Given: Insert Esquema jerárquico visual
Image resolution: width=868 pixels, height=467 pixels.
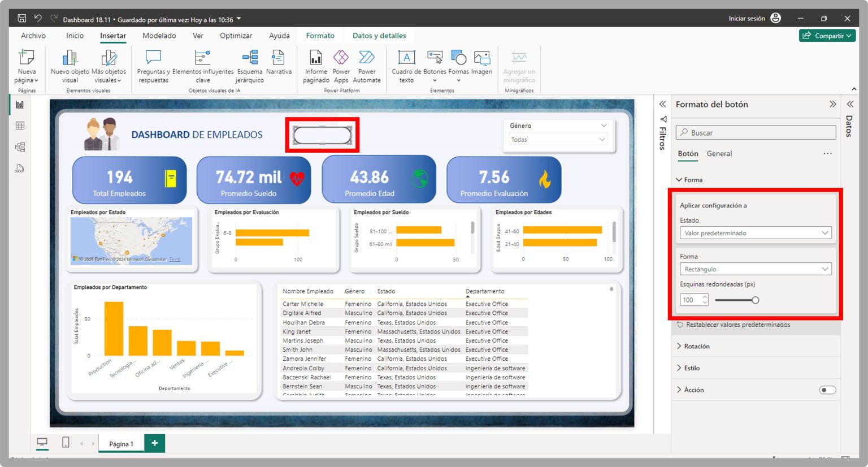Looking at the screenshot, I should pos(250,67).
